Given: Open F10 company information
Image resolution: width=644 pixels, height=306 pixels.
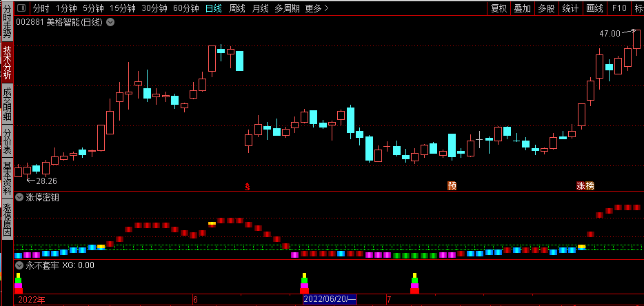Looking at the screenshot, I should [619, 8].
